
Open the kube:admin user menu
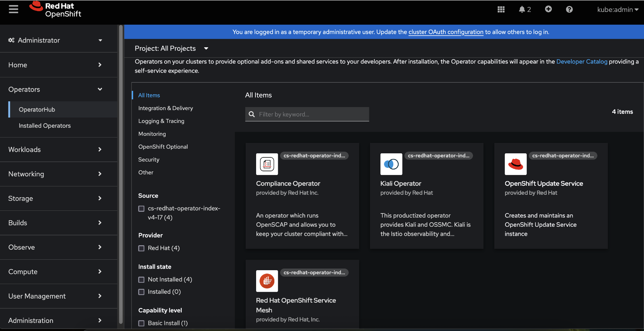pyautogui.click(x=617, y=9)
